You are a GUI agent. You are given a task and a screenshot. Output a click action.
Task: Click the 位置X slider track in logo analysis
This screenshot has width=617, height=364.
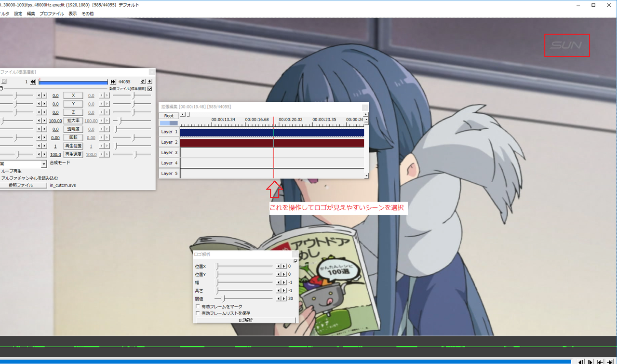coord(243,266)
